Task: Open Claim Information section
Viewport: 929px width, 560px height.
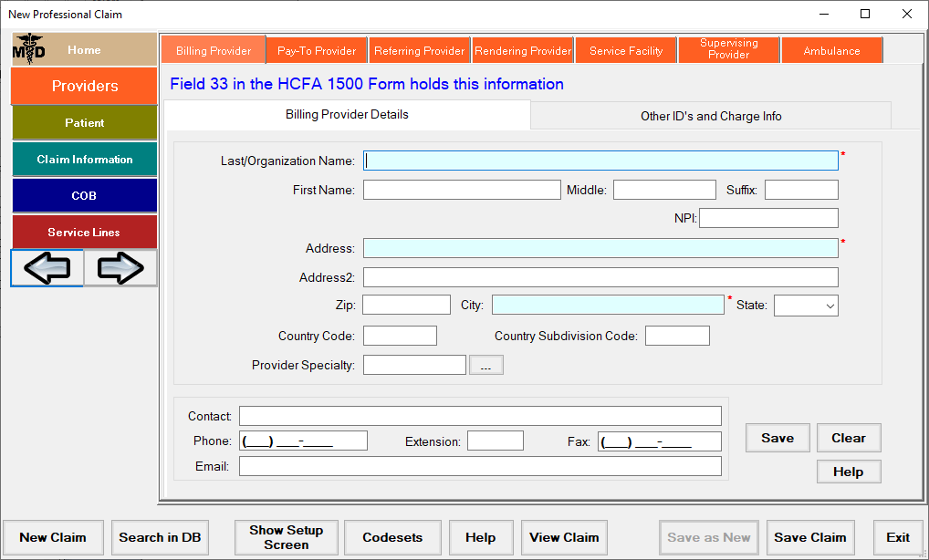Action: pyautogui.click(x=84, y=160)
